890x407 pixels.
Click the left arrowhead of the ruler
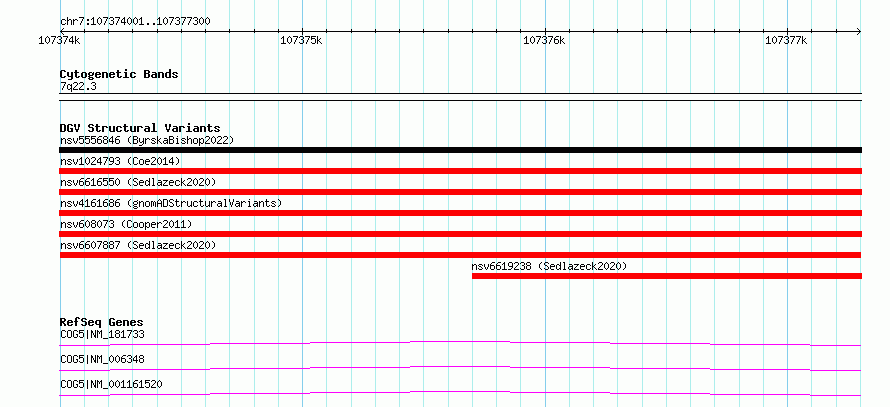click(63, 31)
